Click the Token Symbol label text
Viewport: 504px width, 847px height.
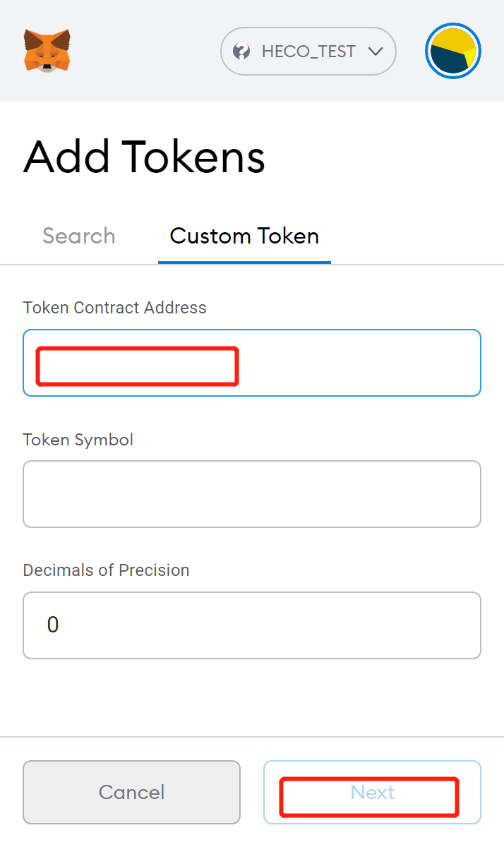(x=78, y=440)
